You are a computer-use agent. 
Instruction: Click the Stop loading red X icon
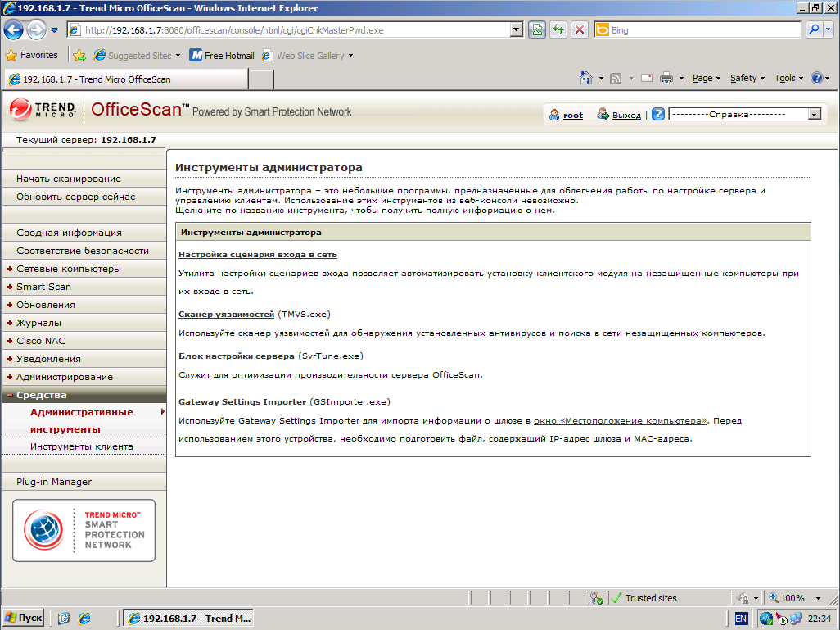click(x=580, y=30)
